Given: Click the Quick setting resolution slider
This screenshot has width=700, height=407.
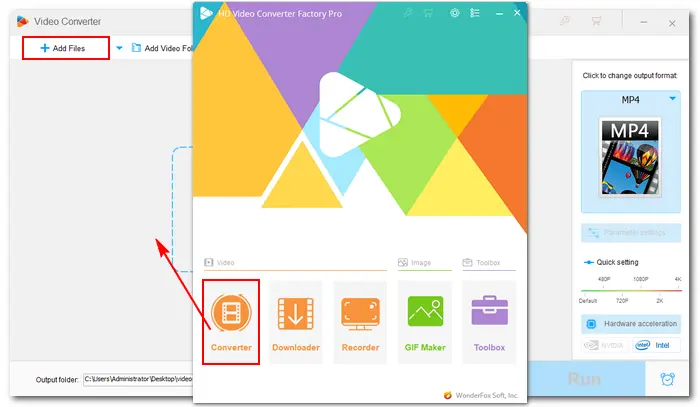Looking at the screenshot, I should 631,291.
